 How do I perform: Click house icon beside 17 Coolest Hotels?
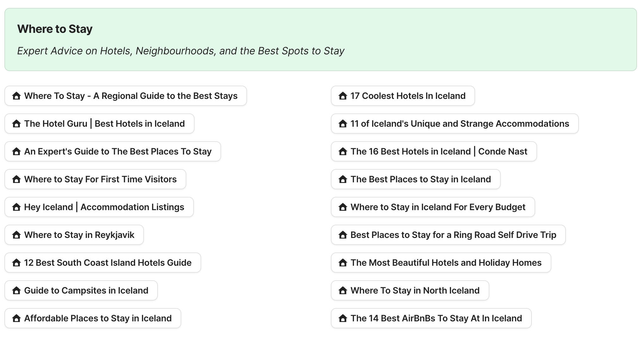343,96
